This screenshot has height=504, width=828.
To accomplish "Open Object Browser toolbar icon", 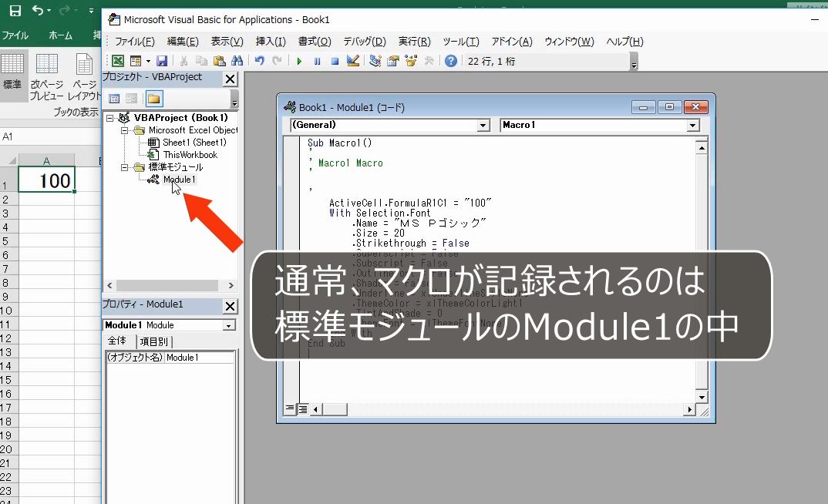I will [x=411, y=61].
